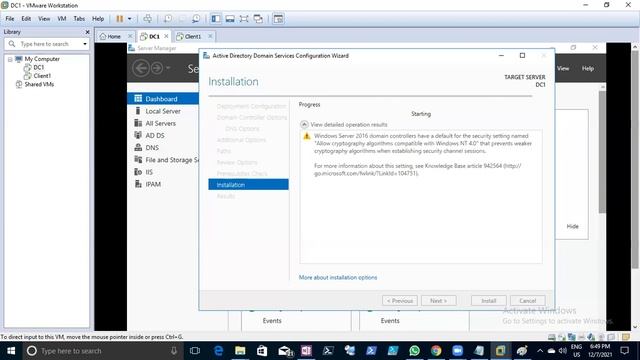The image size is (640, 360).
Task: Click the console view toolbar icon
Action: [278, 19]
